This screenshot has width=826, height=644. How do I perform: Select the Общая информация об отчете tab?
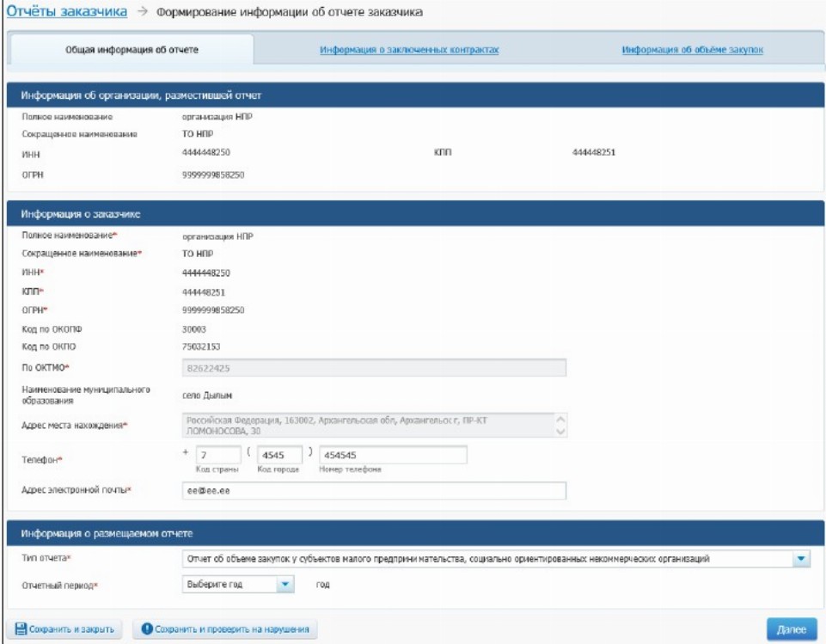point(132,50)
